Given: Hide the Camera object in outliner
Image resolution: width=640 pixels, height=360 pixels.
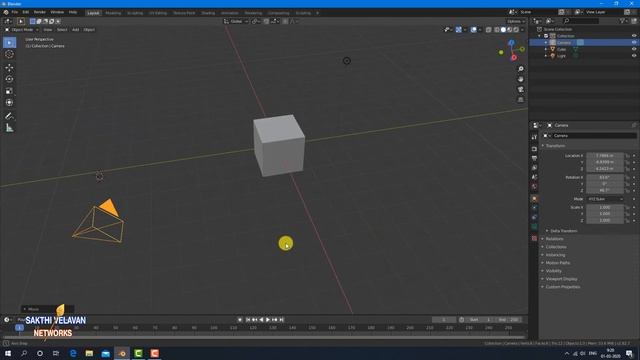Looking at the screenshot, I should click(x=634, y=42).
